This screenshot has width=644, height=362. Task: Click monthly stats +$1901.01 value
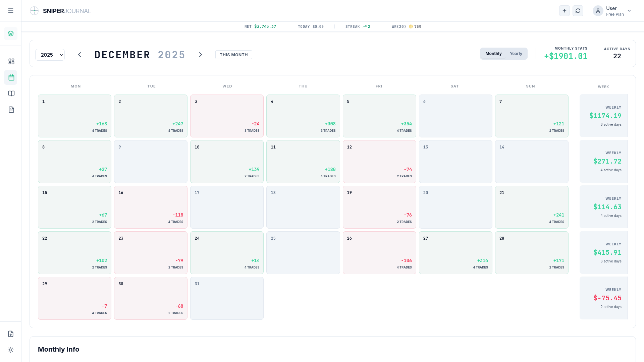(566, 56)
